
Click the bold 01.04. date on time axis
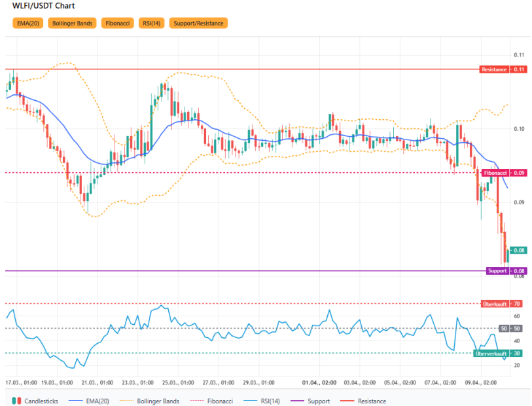319,381
